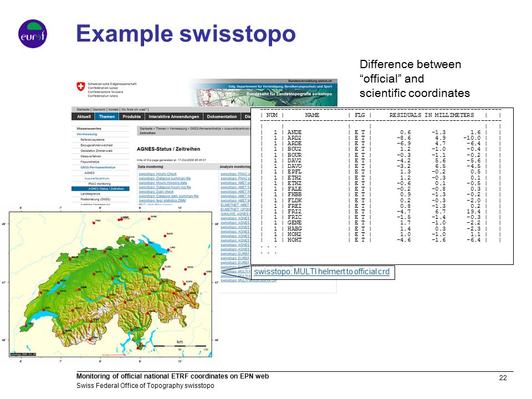Open Wissenswertes in the sidebar

tap(89, 129)
